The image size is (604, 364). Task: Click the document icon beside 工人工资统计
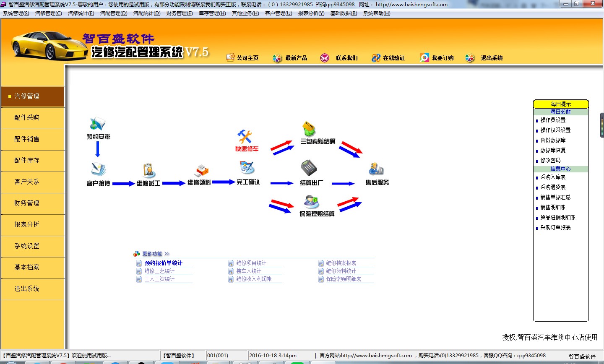click(x=139, y=279)
